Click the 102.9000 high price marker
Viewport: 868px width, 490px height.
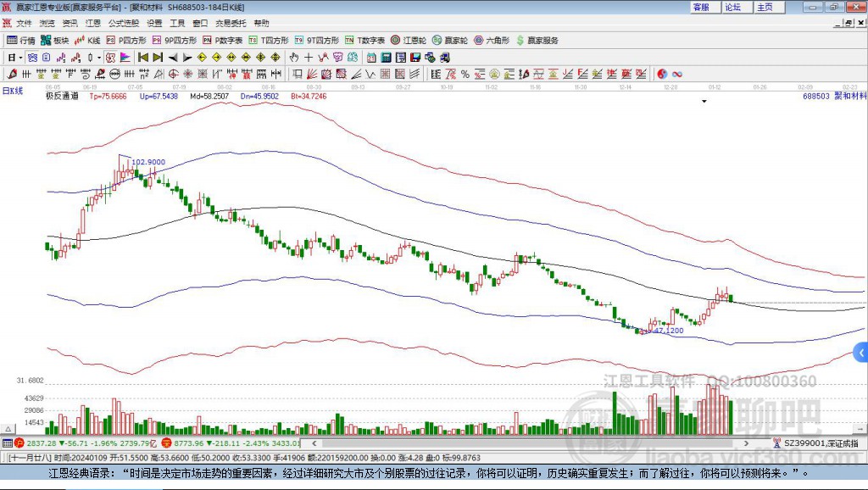coord(148,162)
